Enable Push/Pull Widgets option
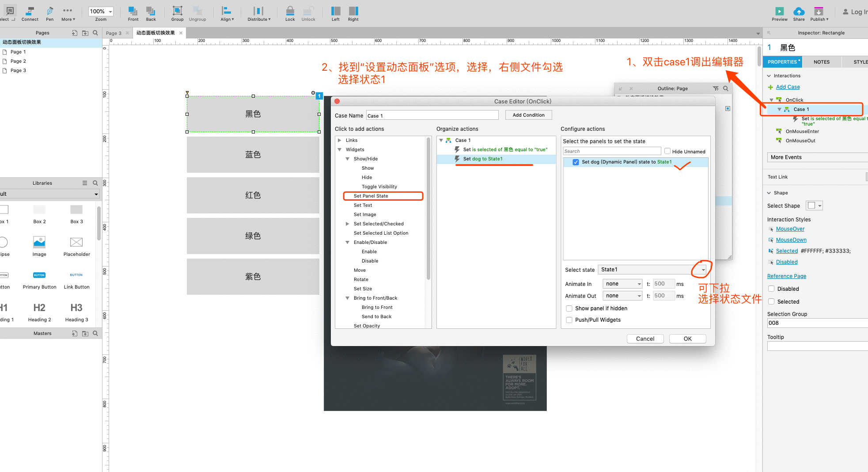Image resolution: width=868 pixels, height=472 pixels. tap(569, 320)
